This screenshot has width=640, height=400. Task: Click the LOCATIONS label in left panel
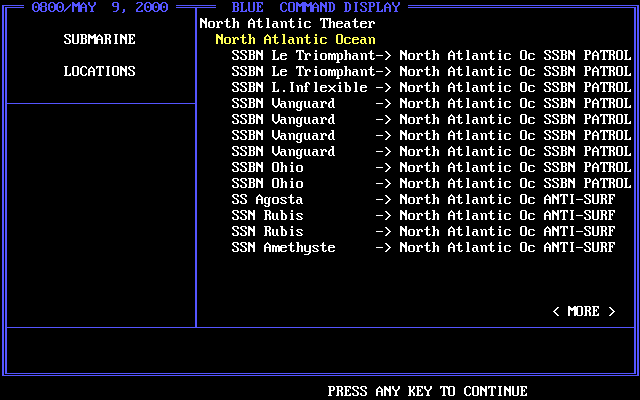[99, 71]
